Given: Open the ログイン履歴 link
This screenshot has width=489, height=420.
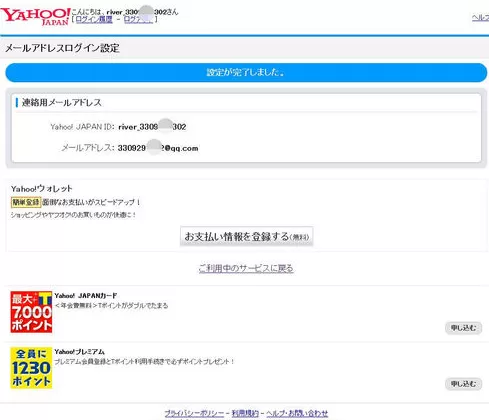Looking at the screenshot, I should pyautogui.click(x=94, y=19).
